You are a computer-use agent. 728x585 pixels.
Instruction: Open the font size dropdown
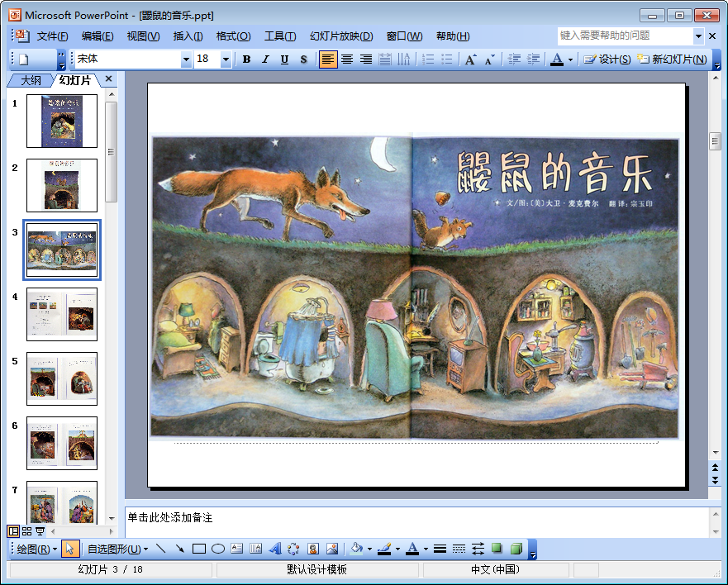coord(226,59)
